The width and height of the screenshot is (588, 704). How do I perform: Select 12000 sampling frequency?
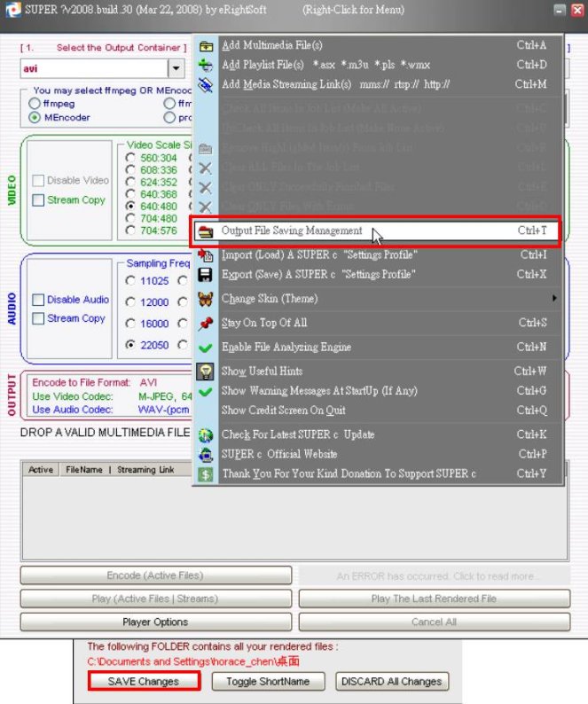click(130, 301)
